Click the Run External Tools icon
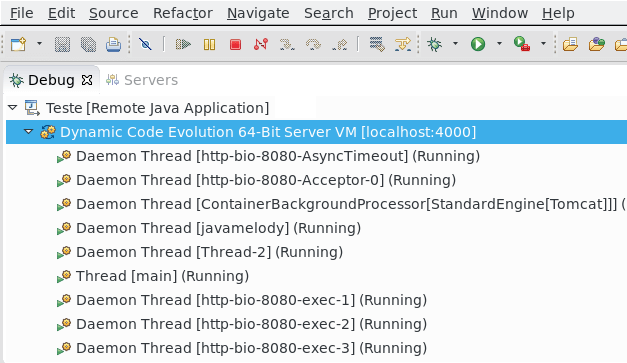This screenshot has height=363, width=627. (522, 44)
